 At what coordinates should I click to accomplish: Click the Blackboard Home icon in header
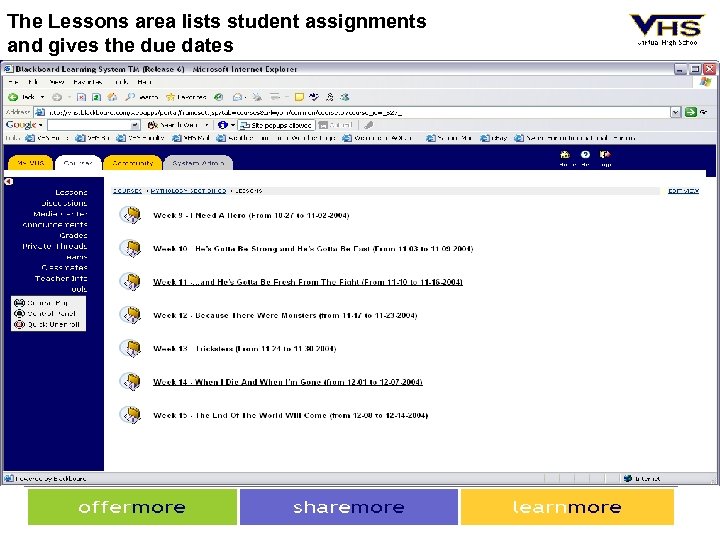(565, 155)
